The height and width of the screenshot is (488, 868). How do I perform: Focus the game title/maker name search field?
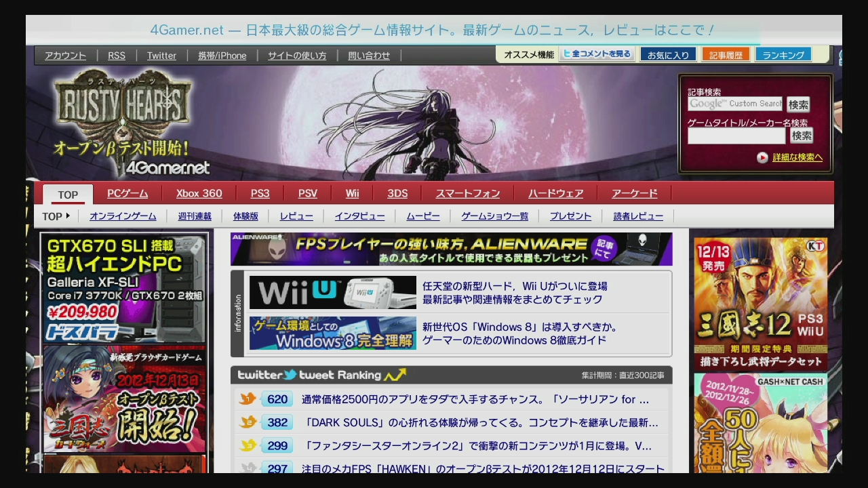736,136
